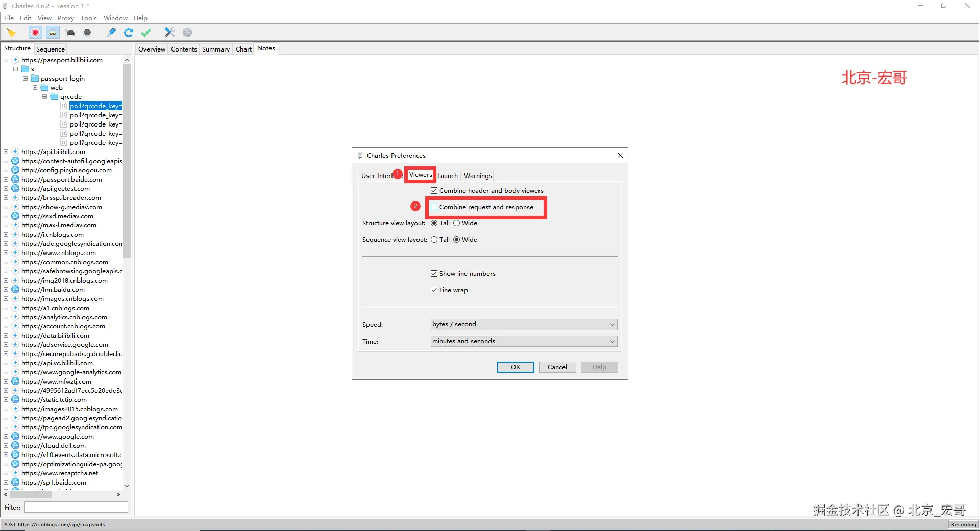Collapse the passport.bilibili.com tree node
The height and width of the screenshot is (531, 980).
click(6, 60)
